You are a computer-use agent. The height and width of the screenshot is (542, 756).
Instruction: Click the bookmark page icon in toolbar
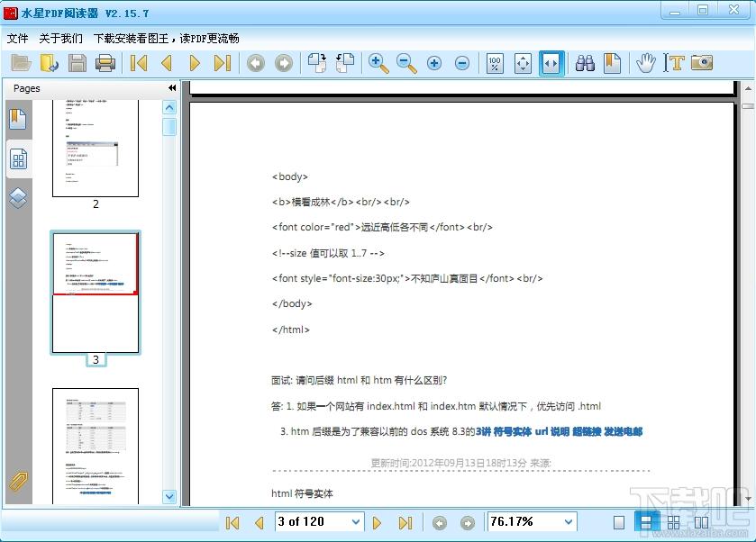[613, 63]
